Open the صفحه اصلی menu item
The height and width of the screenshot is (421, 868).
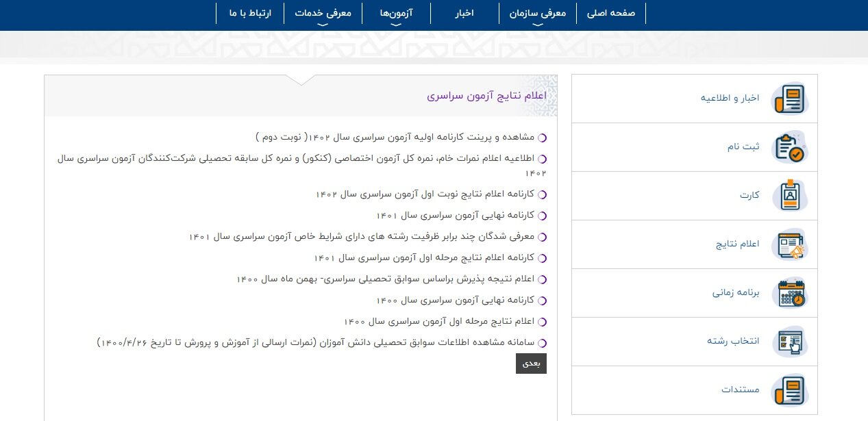tap(610, 12)
